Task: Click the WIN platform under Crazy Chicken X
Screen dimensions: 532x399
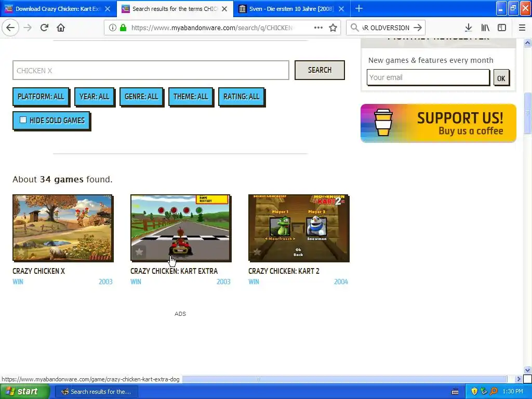Action: coord(18,282)
